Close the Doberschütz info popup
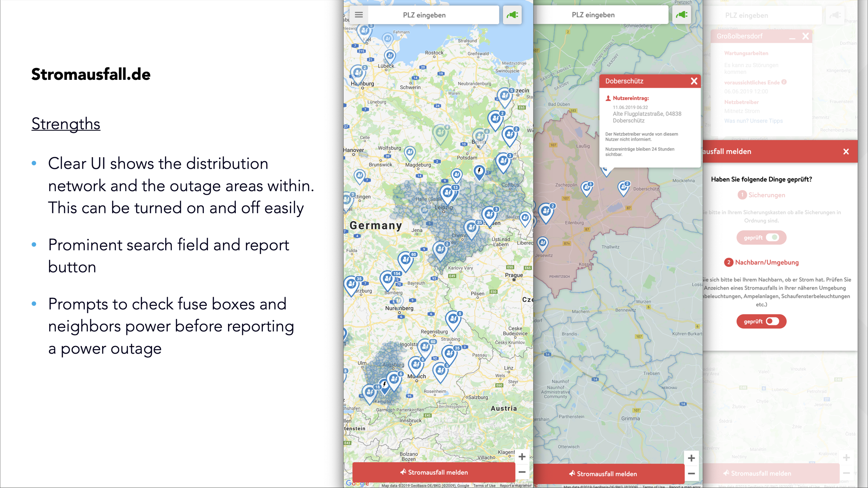The image size is (868, 488). tap(694, 81)
